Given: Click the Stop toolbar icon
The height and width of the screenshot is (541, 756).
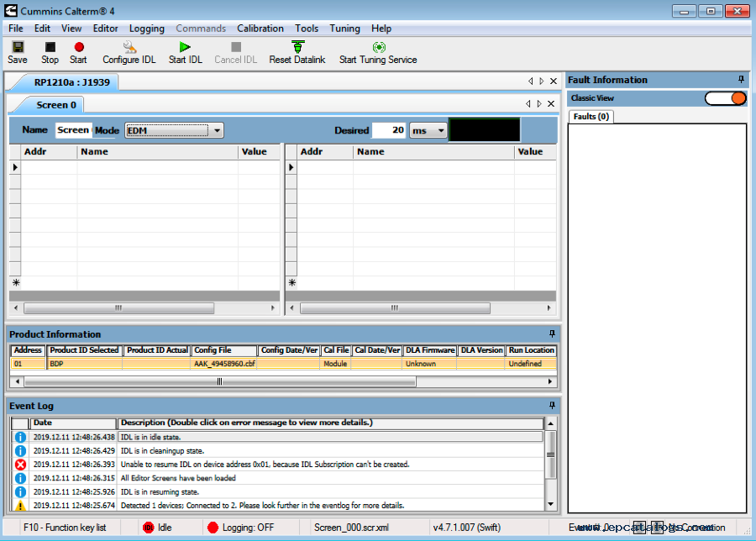Looking at the screenshot, I should click(x=50, y=47).
